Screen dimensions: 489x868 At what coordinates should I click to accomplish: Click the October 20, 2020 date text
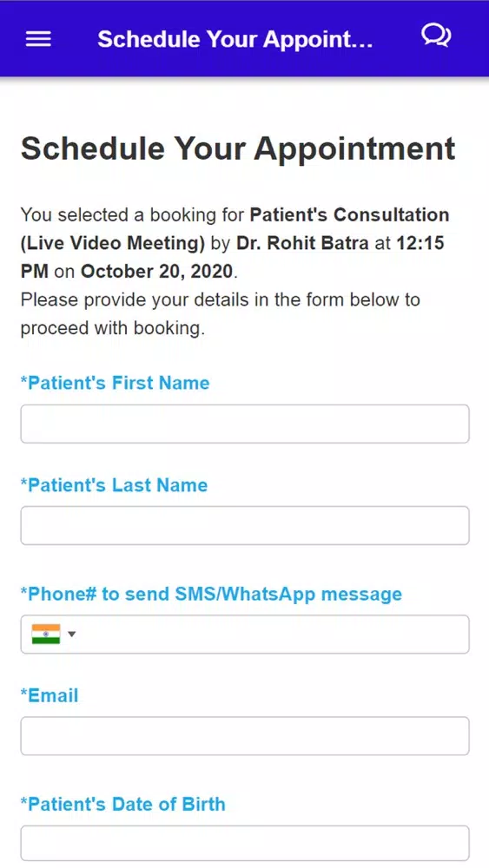tap(156, 271)
